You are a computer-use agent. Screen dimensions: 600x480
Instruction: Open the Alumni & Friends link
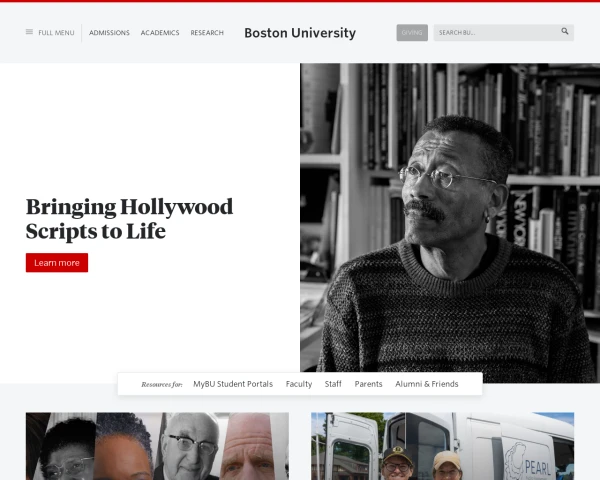click(x=426, y=384)
